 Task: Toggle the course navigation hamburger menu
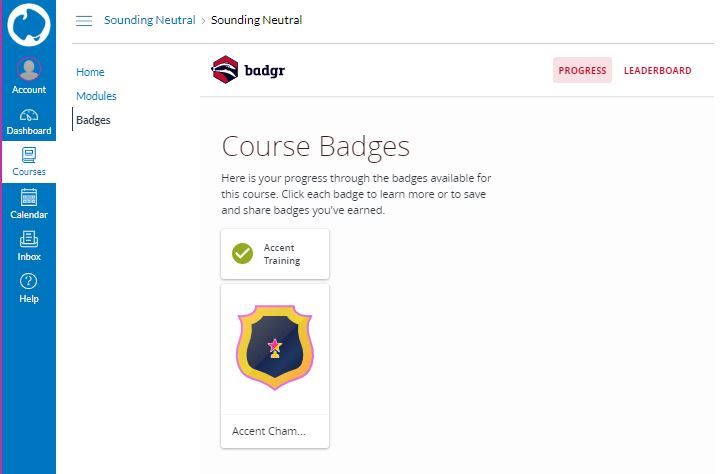tap(84, 21)
